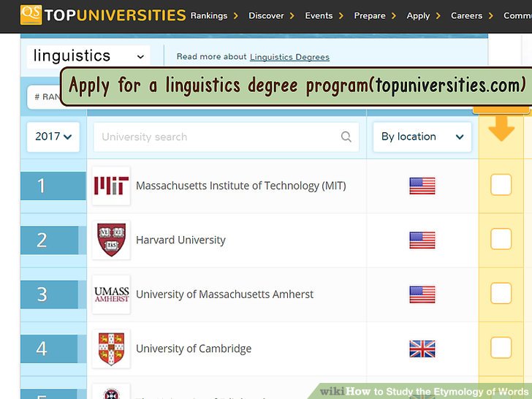Screen dimensions: 532x399
Task: Check the compare box for MIT
Action: tap(501, 185)
